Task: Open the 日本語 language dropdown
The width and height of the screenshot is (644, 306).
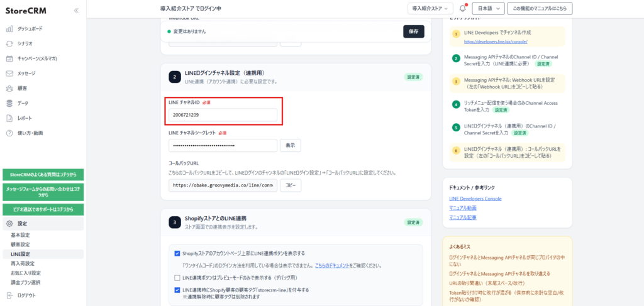Action: pos(489,9)
